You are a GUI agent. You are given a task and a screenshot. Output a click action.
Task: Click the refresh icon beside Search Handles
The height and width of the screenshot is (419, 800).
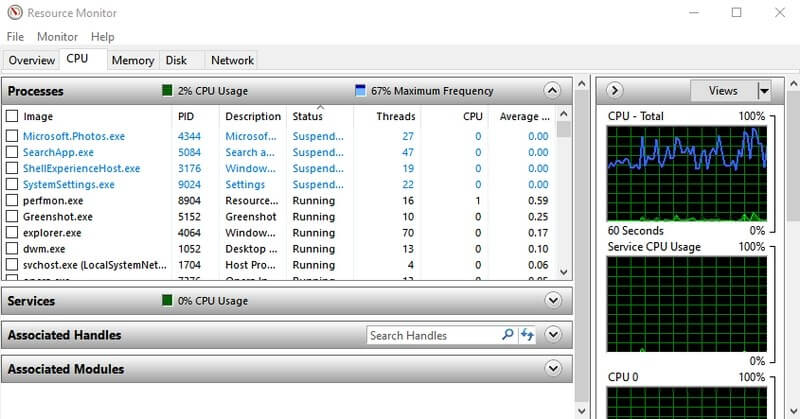(527, 335)
